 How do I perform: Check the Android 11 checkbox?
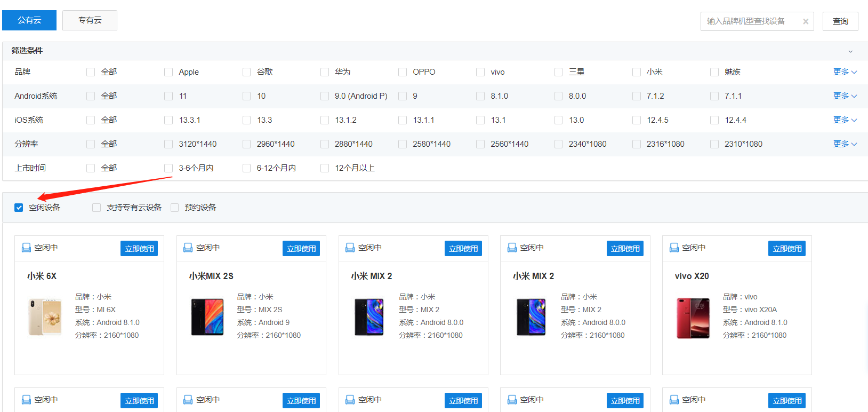168,96
